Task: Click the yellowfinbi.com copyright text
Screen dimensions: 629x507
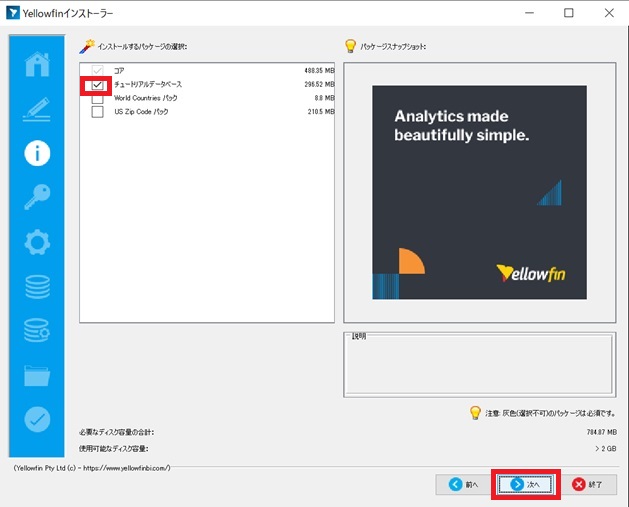Action: [92, 468]
